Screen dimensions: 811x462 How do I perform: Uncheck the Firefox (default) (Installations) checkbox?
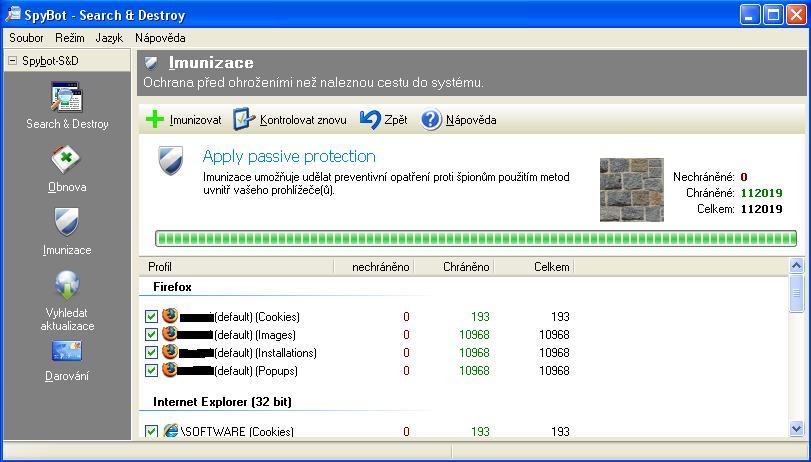pyautogui.click(x=151, y=353)
